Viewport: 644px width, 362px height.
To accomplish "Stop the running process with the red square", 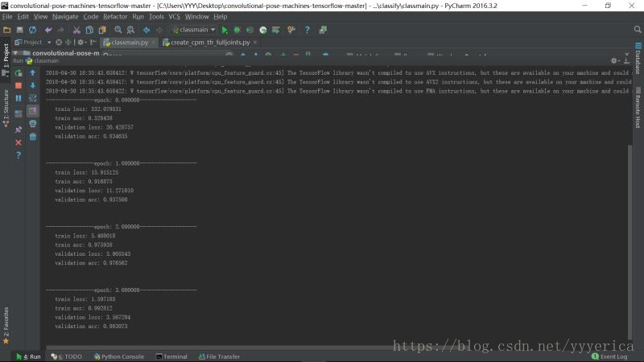I will click(x=19, y=85).
